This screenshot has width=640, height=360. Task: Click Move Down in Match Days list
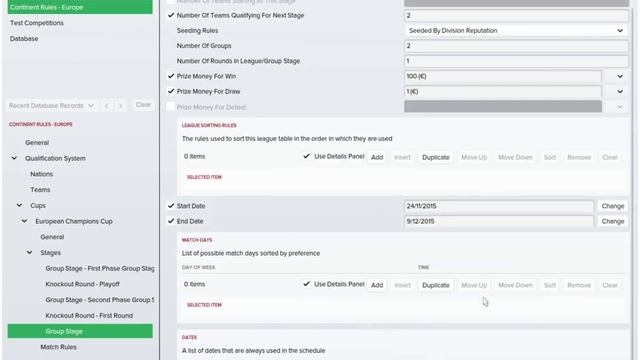tap(515, 285)
